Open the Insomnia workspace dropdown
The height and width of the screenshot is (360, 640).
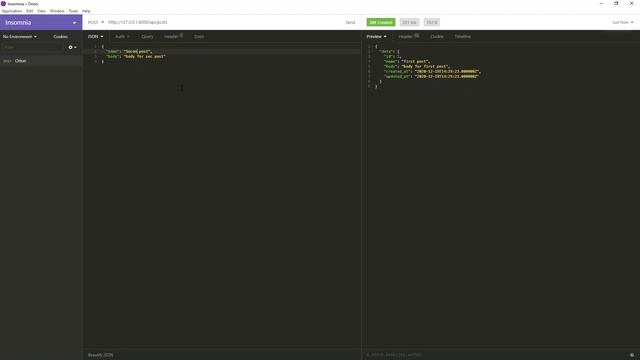tap(41, 22)
